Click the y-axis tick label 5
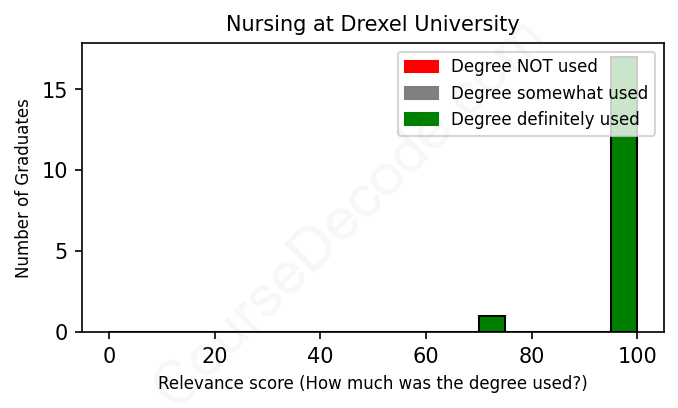The width and height of the screenshot is (678, 408). point(64,252)
